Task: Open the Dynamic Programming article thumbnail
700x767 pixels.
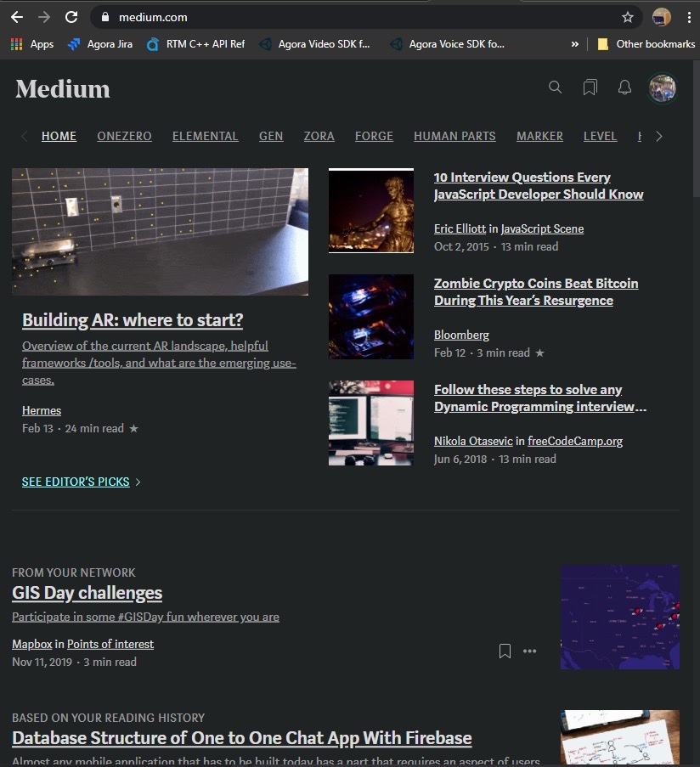Action: 370,423
